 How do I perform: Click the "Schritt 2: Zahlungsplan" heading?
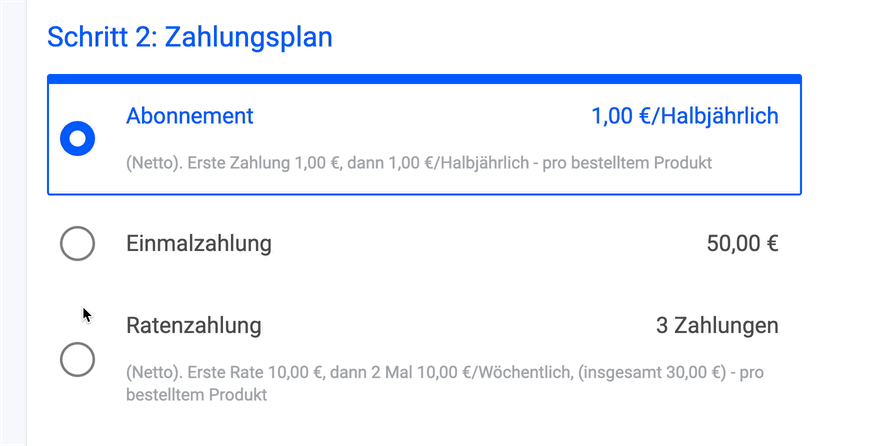190,38
